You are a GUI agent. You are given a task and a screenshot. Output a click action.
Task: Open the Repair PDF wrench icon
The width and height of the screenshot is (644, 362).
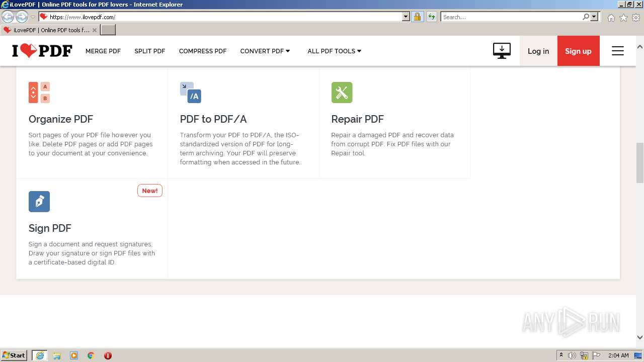[342, 93]
